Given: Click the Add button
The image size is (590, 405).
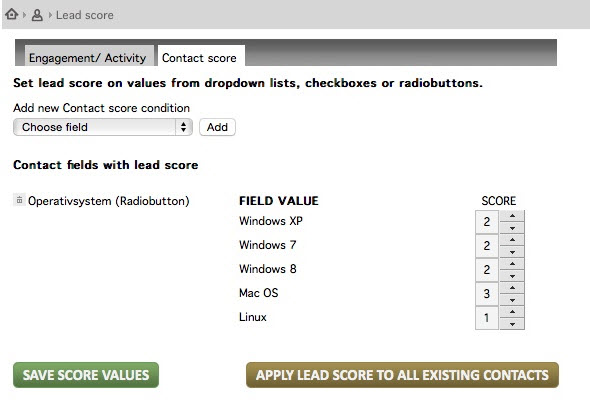Looking at the screenshot, I should coord(217,127).
